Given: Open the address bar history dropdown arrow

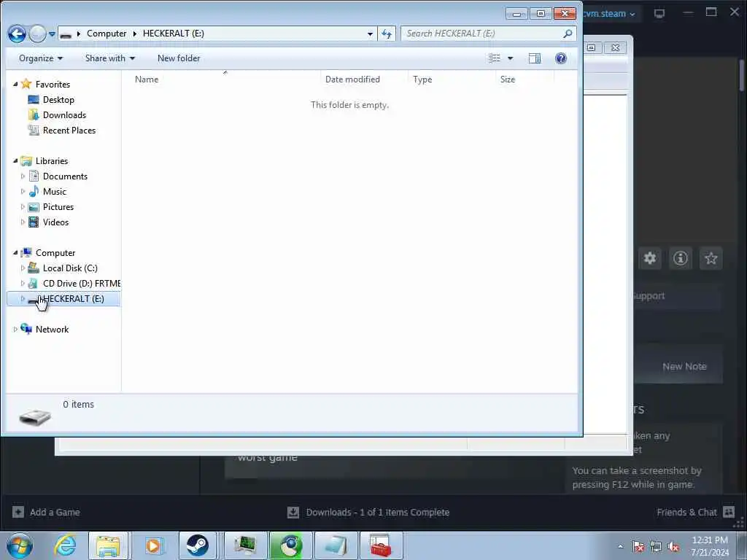Looking at the screenshot, I should click(370, 34).
